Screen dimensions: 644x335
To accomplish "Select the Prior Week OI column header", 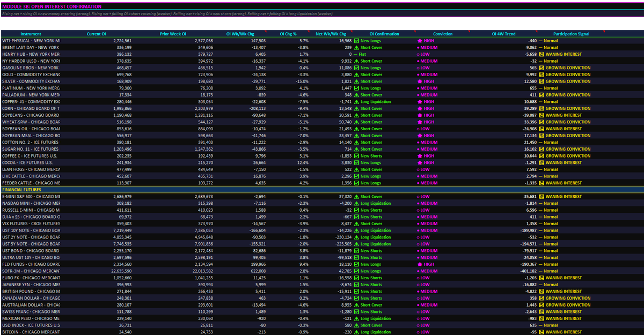I will pos(173,34).
